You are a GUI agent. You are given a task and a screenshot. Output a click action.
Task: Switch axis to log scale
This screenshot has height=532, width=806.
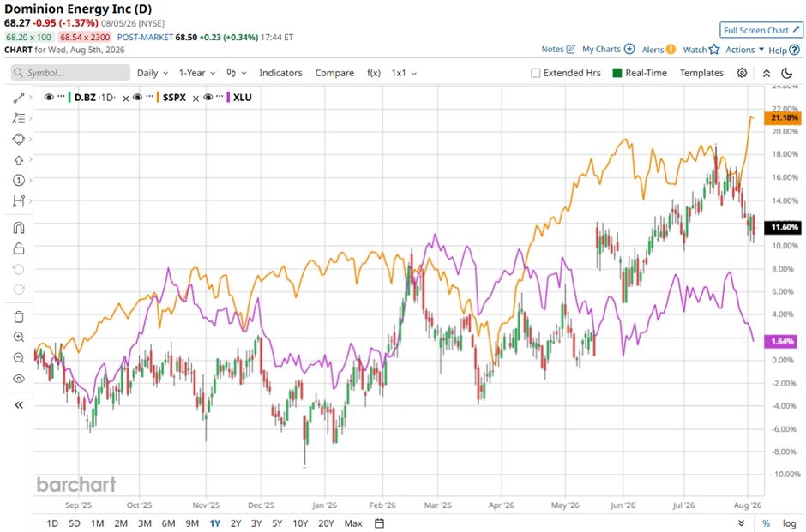pyautogui.click(x=789, y=523)
